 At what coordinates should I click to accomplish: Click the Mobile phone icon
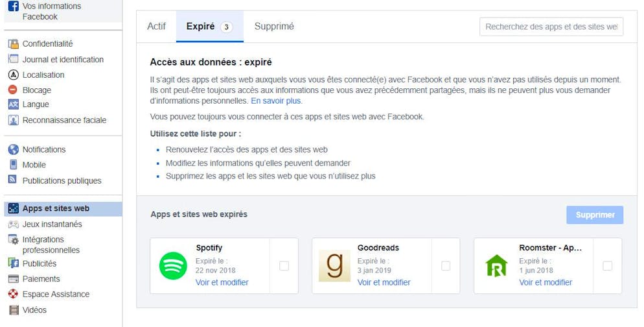pos(14,165)
